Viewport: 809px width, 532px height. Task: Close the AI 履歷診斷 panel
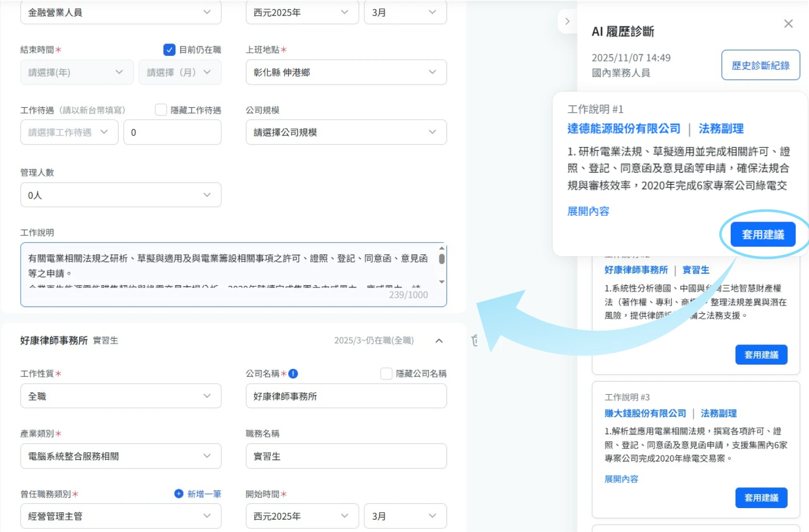(788, 24)
